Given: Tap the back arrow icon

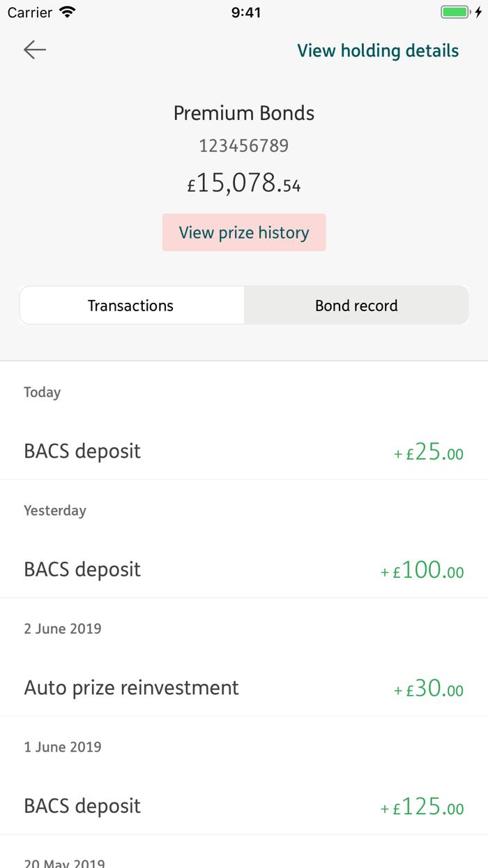Looking at the screenshot, I should pyautogui.click(x=34, y=50).
